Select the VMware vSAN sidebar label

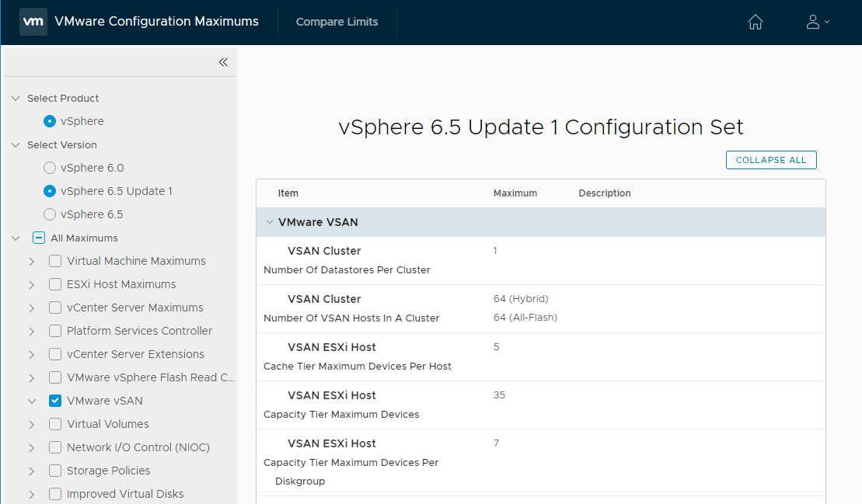coord(105,401)
